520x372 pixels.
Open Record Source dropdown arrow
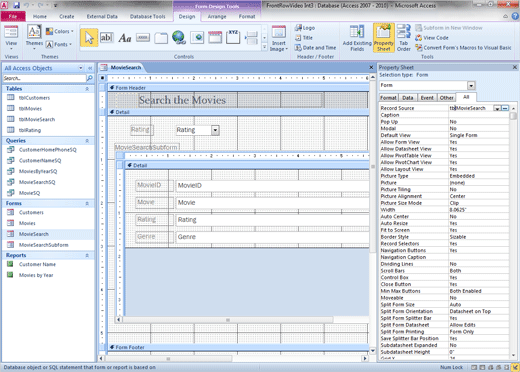click(497, 108)
